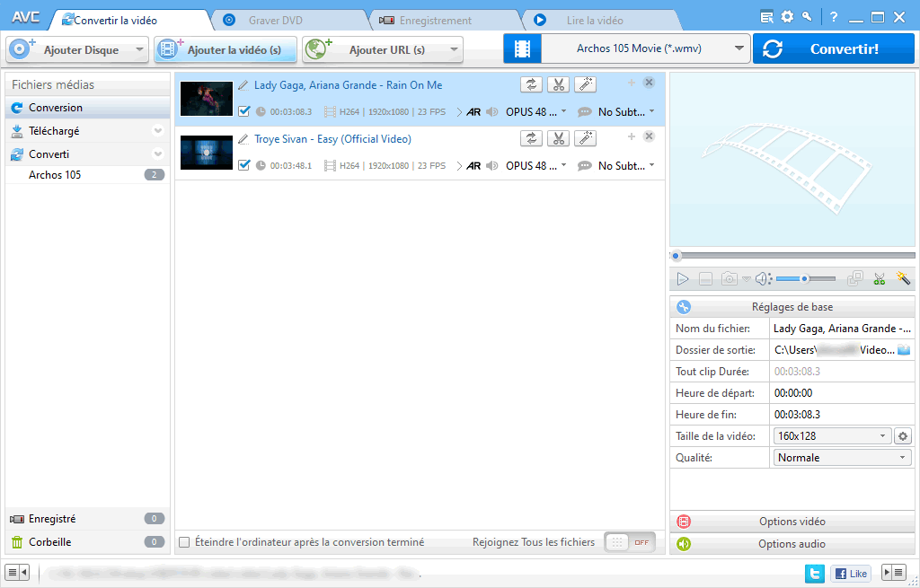Remove Troye Sivan video from list
The image size is (920, 588).
[649, 136]
